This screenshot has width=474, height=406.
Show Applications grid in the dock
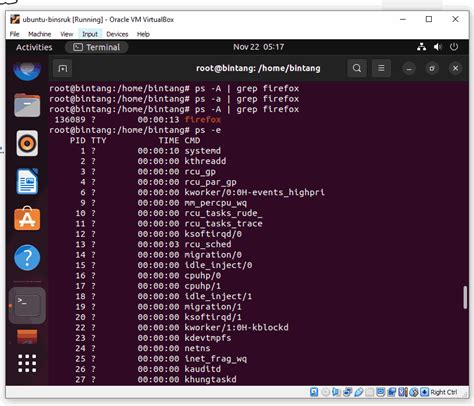point(27,363)
